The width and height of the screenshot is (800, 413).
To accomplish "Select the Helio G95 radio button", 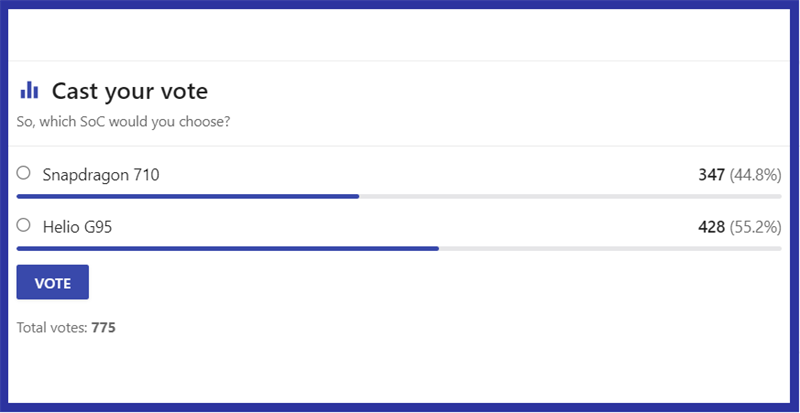I will tap(23, 225).
